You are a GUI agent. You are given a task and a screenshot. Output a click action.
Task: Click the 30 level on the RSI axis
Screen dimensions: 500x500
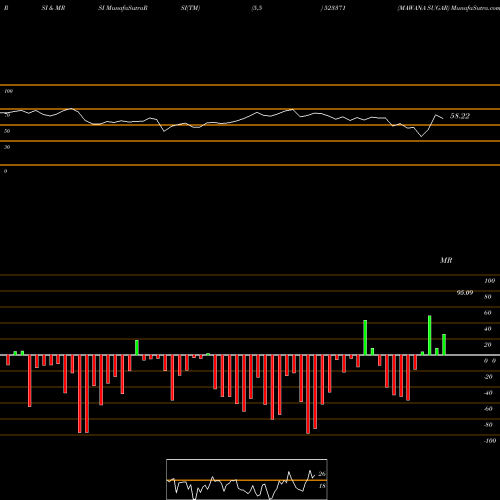click(x=7, y=147)
